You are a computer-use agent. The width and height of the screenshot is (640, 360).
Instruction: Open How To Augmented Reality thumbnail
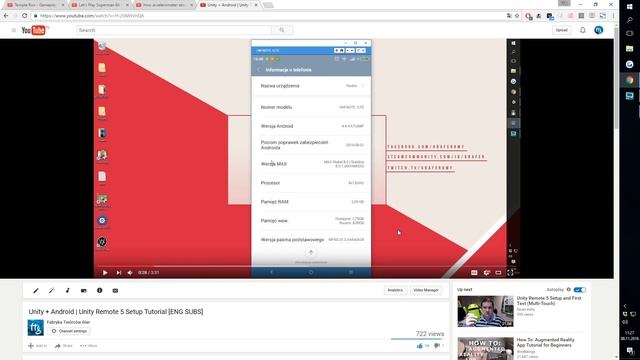tap(485, 349)
